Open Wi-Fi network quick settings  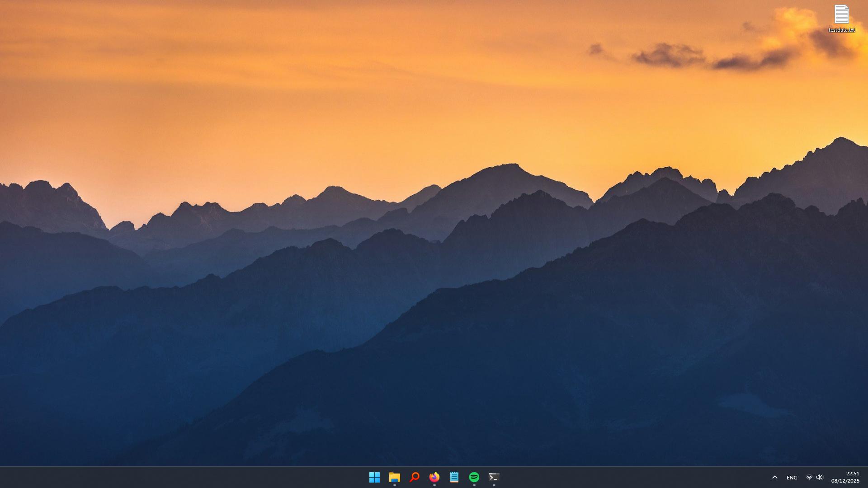click(x=809, y=477)
